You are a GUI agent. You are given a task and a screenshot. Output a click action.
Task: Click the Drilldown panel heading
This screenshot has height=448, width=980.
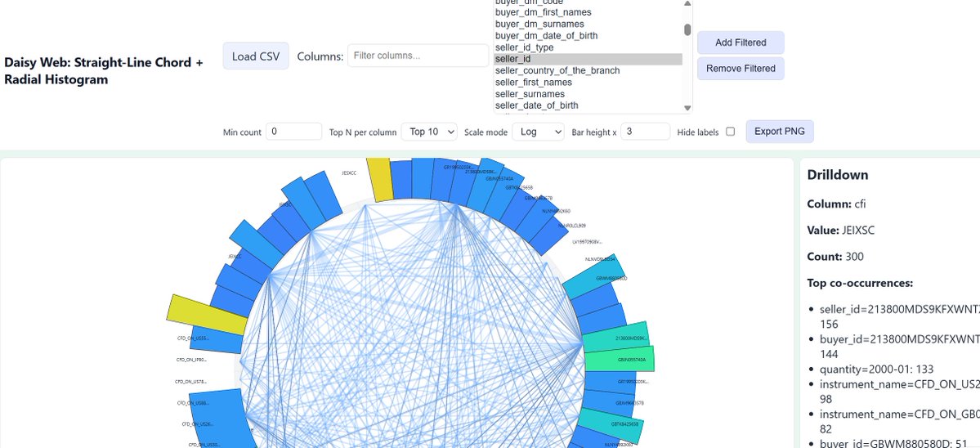[x=838, y=175]
